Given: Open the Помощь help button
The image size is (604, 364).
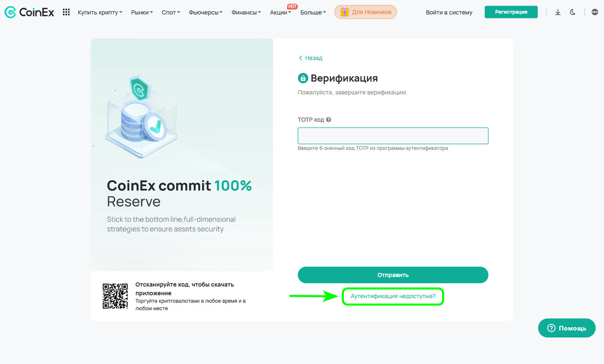Looking at the screenshot, I should tap(567, 328).
